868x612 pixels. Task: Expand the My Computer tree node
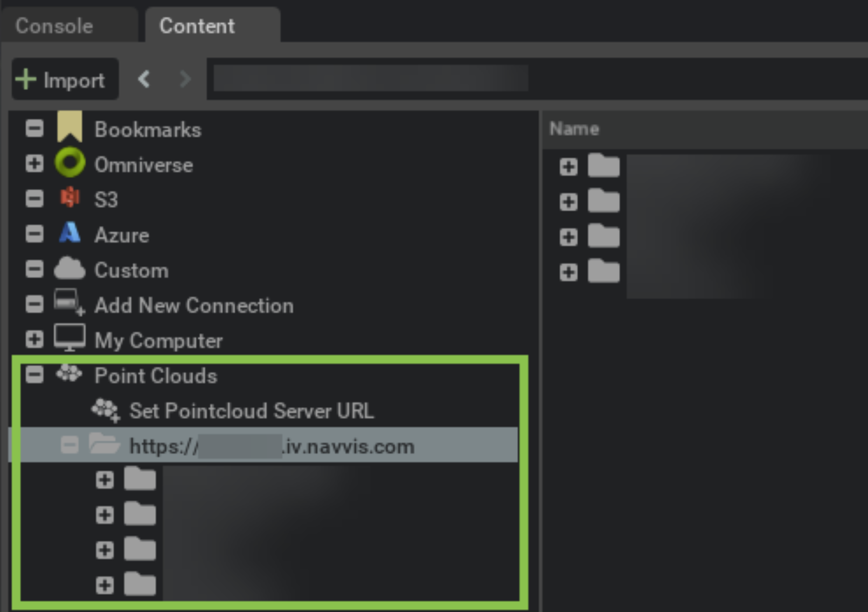tap(34, 339)
